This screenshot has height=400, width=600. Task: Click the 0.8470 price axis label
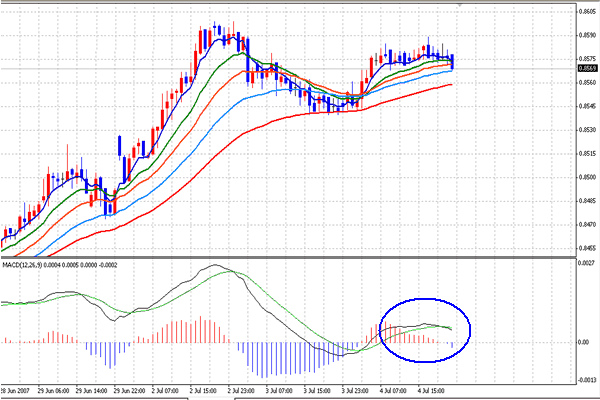click(x=587, y=224)
